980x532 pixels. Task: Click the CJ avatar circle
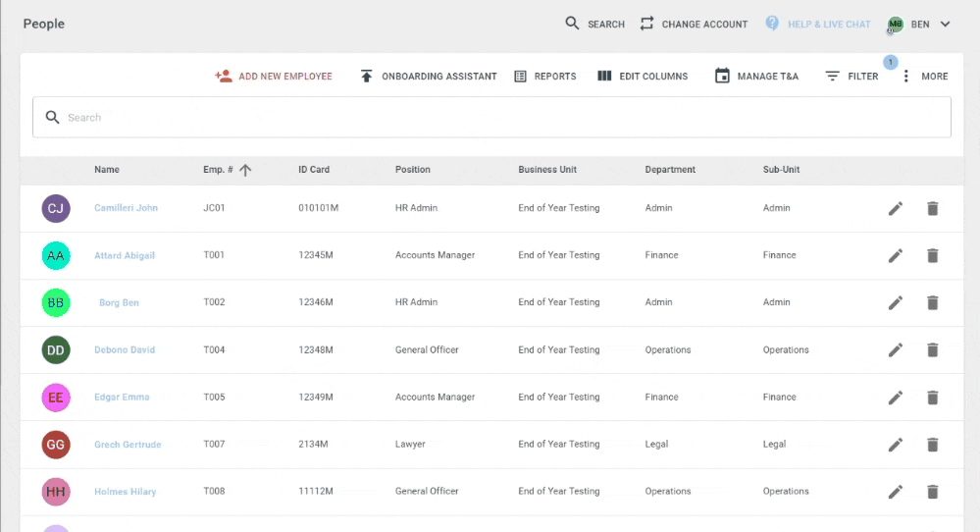tap(56, 208)
